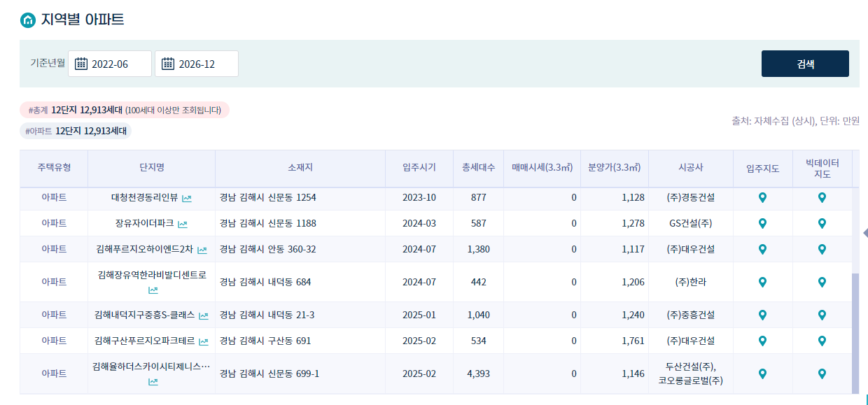
Task: Click 입주지도 pin for 2025-01 입주 단지
Action: point(762,315)
